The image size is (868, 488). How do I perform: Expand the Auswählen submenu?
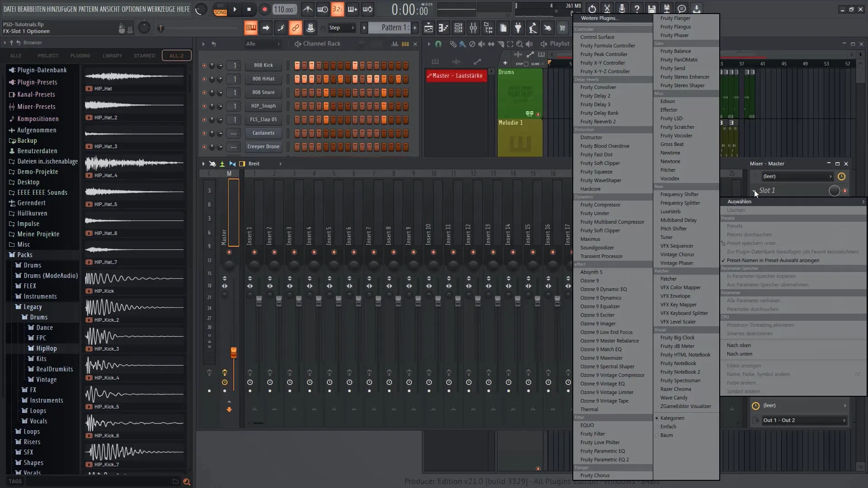(x=794, y=202)
